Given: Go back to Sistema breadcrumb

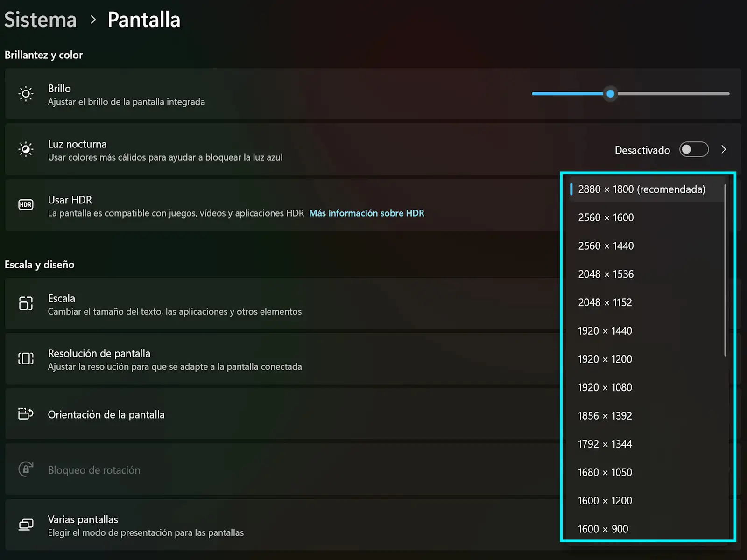Looking at the screenshot, I should pyautogui.click(x=40, y=20).
